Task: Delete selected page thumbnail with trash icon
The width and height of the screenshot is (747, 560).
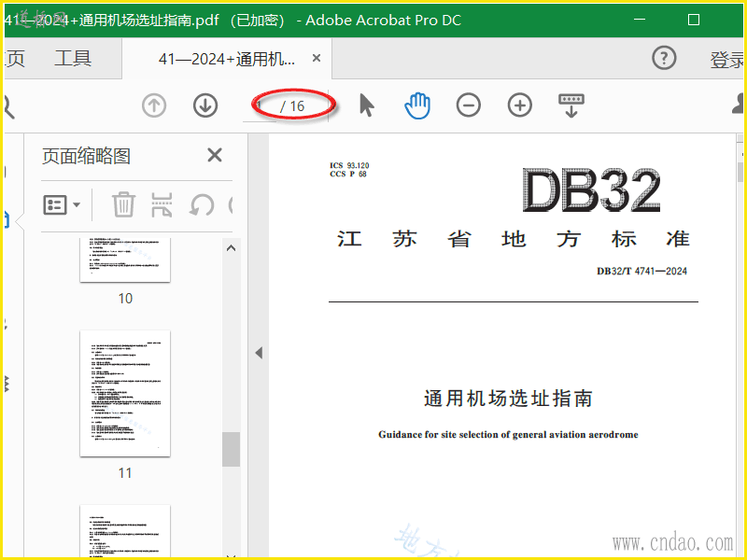Action: (x=124, y=204)
